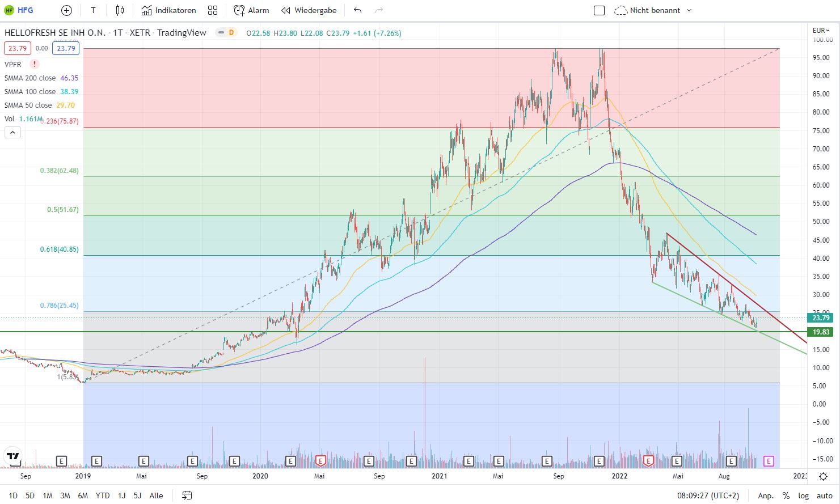The image size is (840, 504).
Task: Click the 0.618(40.85) Fibonacci level label
Action: (x=60, y=249)
